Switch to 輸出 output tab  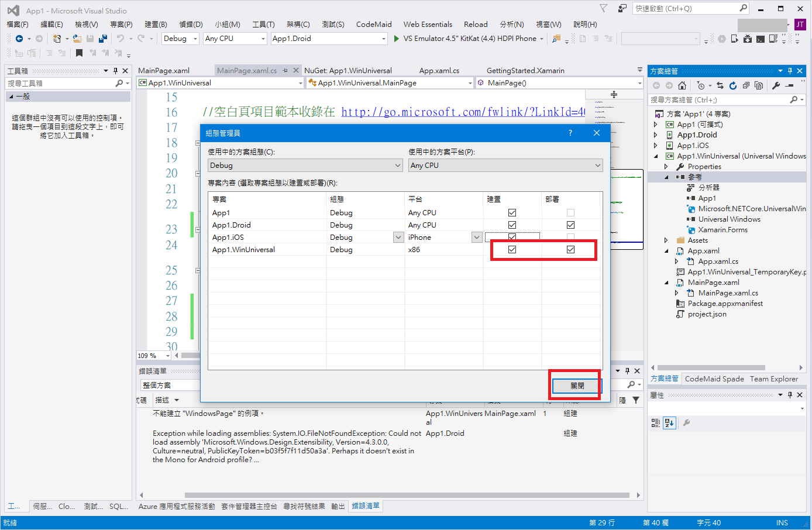(338, 507)
